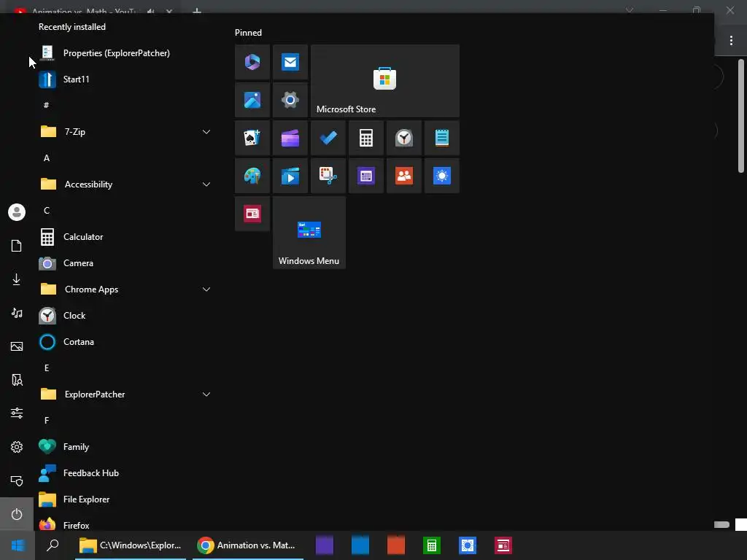Open the Microsoft 365 pinned tile
Screen dimensions: 747x560
[252, 62]
